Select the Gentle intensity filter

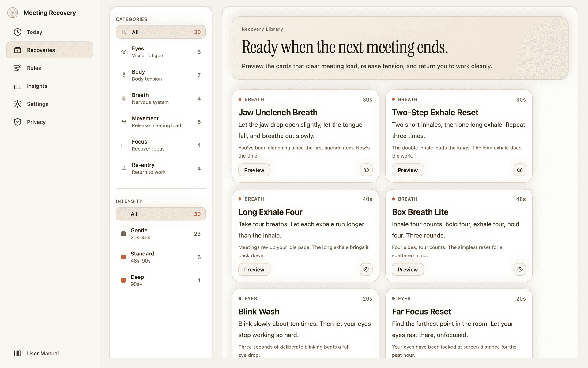(160, 234)
